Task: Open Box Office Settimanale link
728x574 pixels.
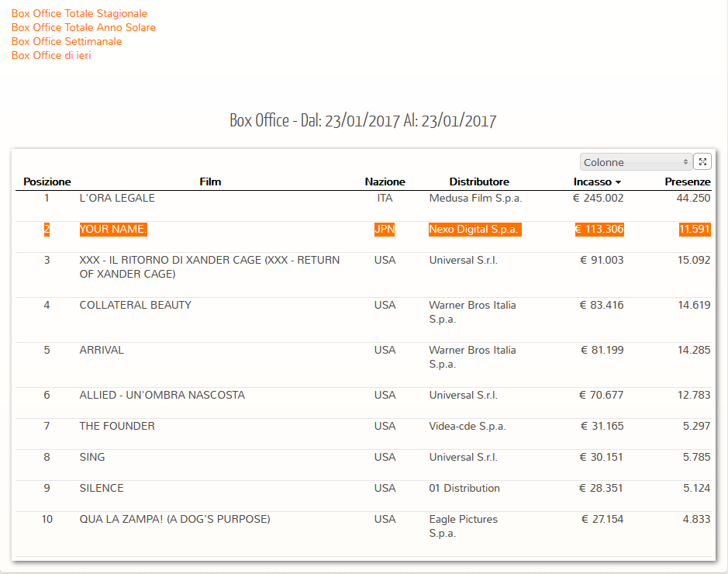Action: 67,41
